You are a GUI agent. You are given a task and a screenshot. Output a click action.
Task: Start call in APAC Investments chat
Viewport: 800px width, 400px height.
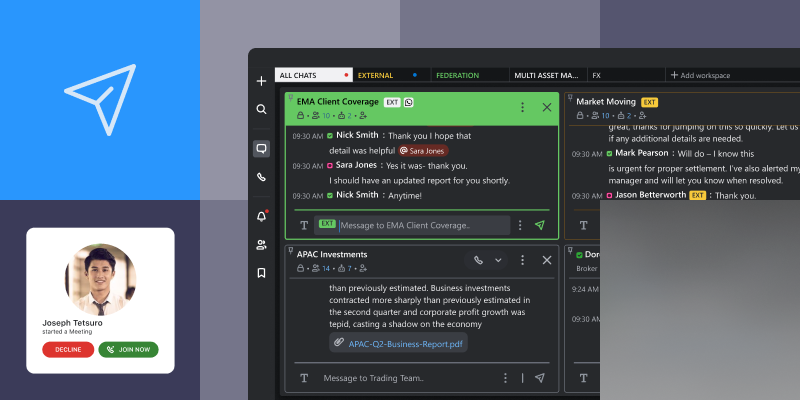[478, 260]
